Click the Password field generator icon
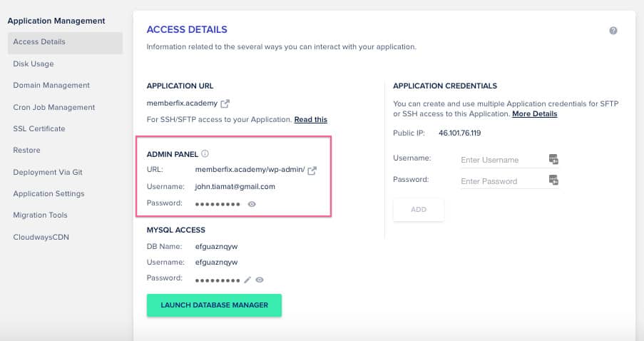The image size is (644, 341). (553, 180)
